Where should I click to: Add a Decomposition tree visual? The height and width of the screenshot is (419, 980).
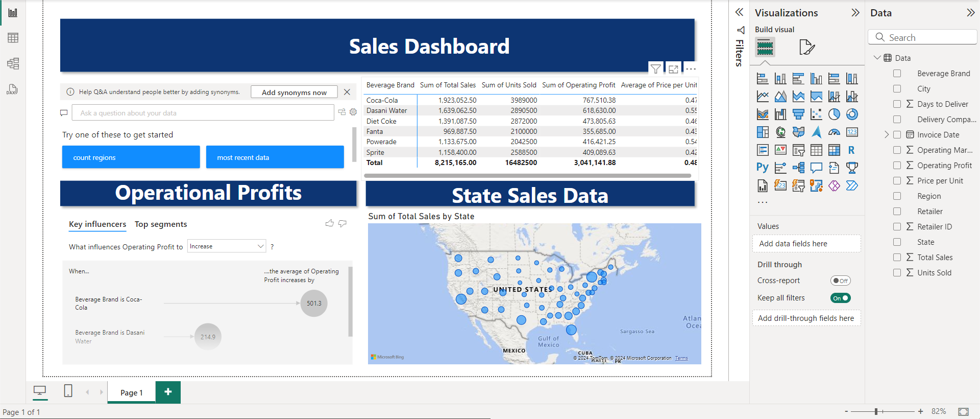[x=798, y=168]
